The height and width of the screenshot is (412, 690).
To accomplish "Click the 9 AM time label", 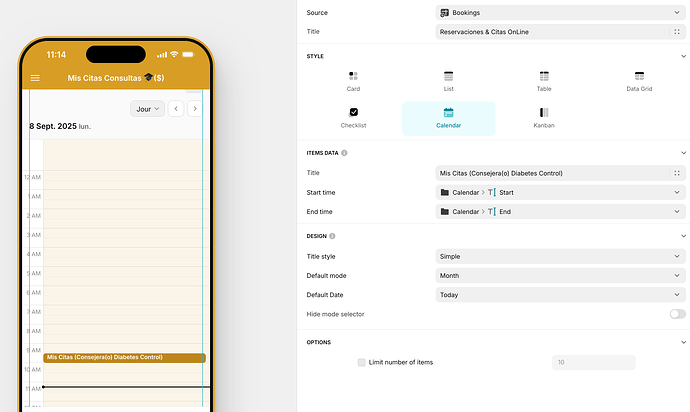I will point(34,350).
